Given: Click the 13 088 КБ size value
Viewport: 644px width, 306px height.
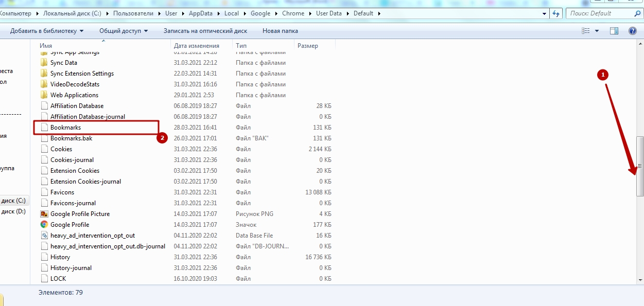Looking at the screenshot, I should (318, 192).
